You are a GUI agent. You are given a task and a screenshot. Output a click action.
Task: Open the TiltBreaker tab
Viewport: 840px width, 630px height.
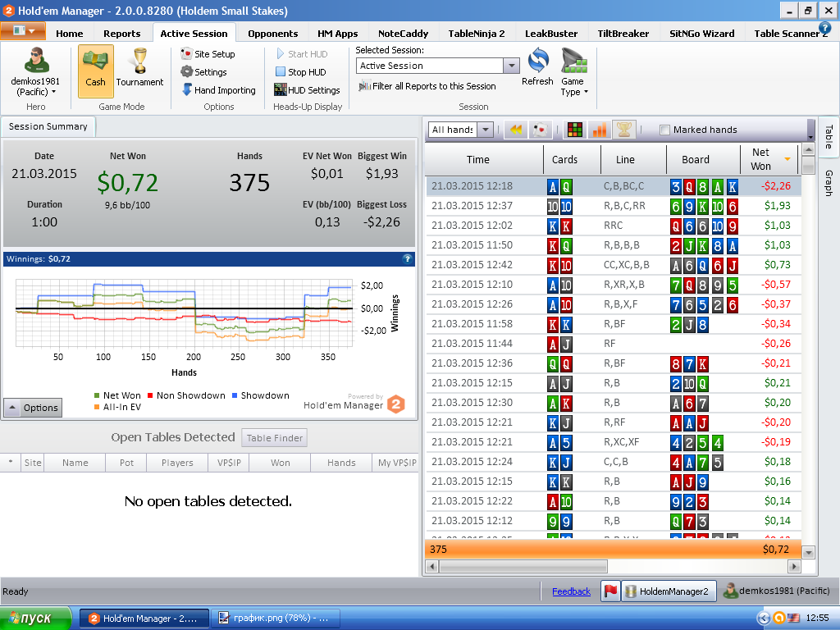pyautogui.click(x=623, y=33)
